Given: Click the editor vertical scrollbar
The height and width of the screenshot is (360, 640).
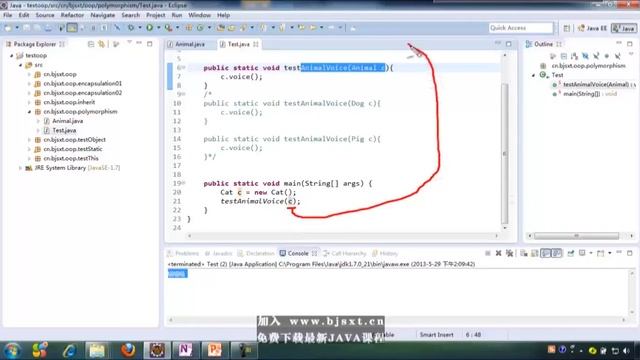Looking at the screenshot, I should pos(505,153).
